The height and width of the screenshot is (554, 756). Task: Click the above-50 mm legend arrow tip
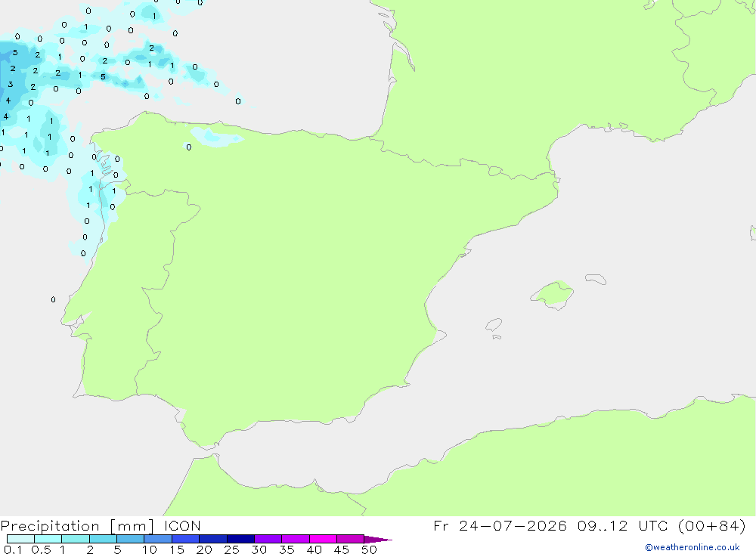click(x=378, y=540)
